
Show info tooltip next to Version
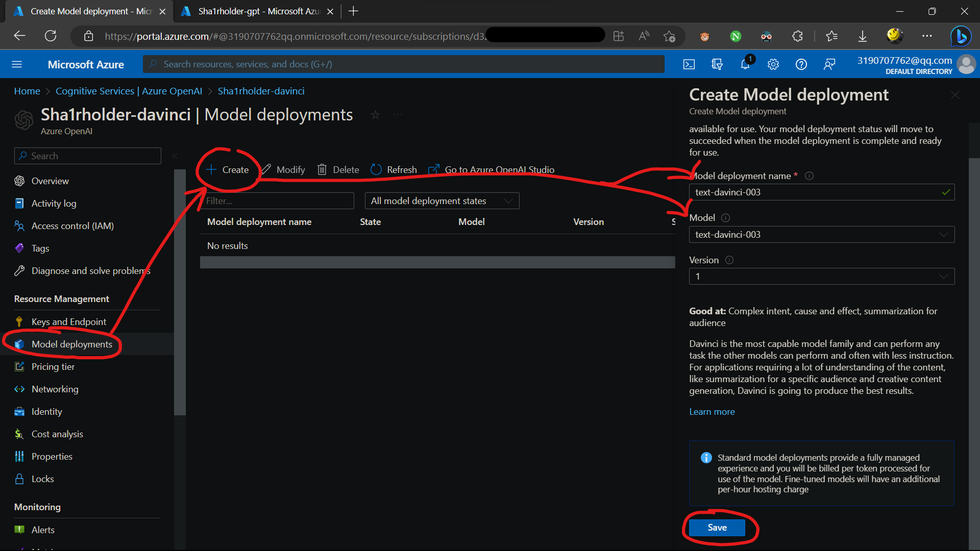(x=729, y=260)
